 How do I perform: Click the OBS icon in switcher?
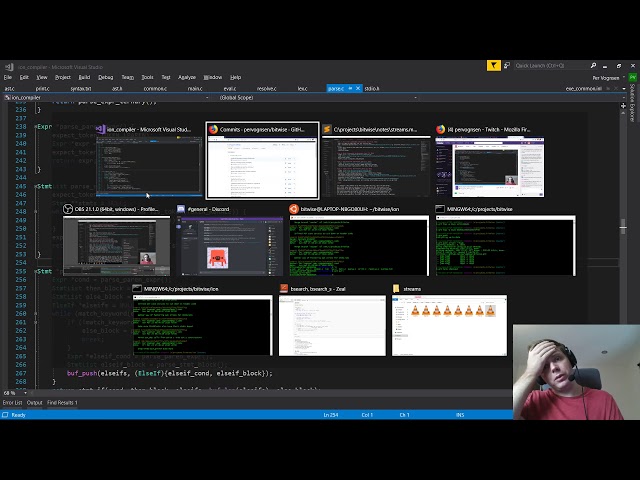[68, 209]
